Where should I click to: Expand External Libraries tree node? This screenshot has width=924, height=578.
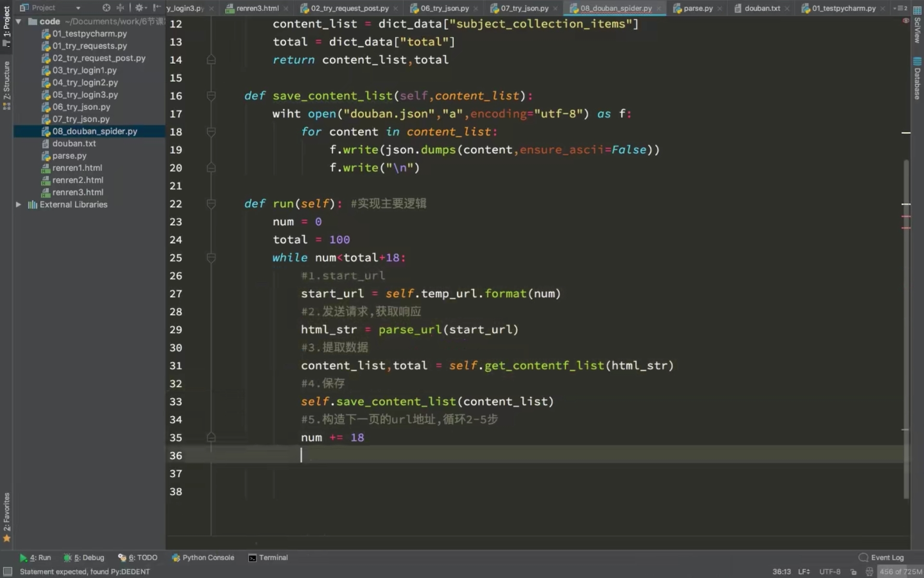[x=18, y=204]
